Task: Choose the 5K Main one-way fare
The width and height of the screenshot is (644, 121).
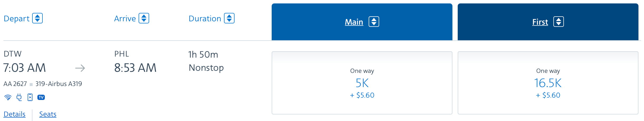Action: 362,83
